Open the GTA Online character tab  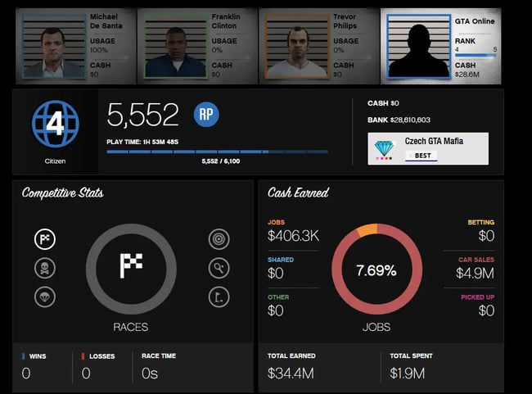442,46
